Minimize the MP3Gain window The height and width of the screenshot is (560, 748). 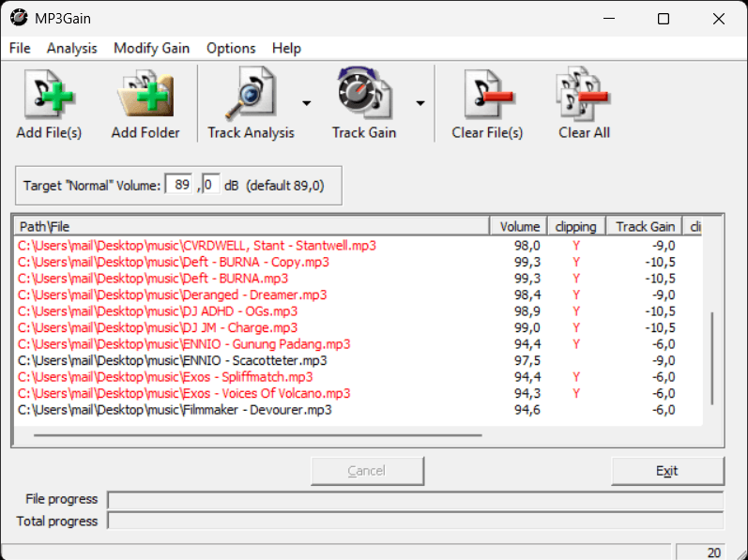coord(609,19)
